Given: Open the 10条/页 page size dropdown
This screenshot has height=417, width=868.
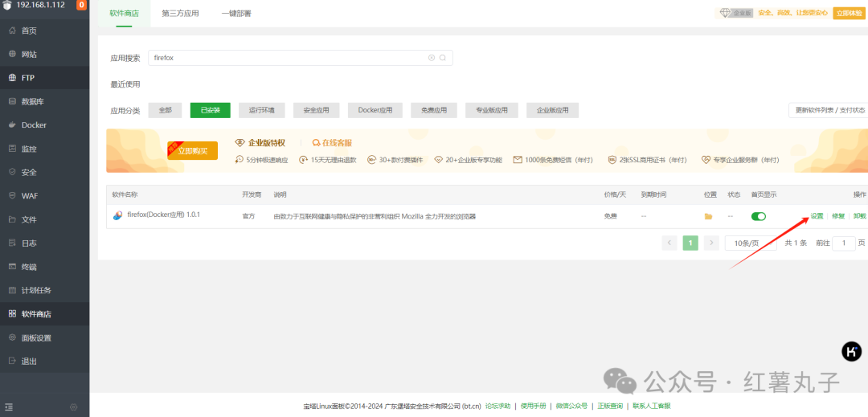Looking at the screenshot, I should (x=751, y=243).
